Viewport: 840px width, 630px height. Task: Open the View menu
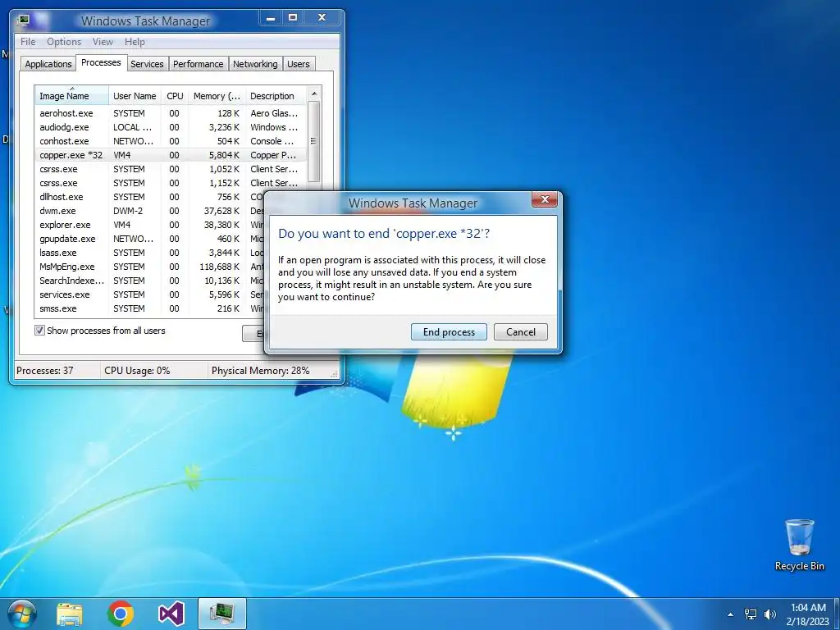tap(103, 42)
